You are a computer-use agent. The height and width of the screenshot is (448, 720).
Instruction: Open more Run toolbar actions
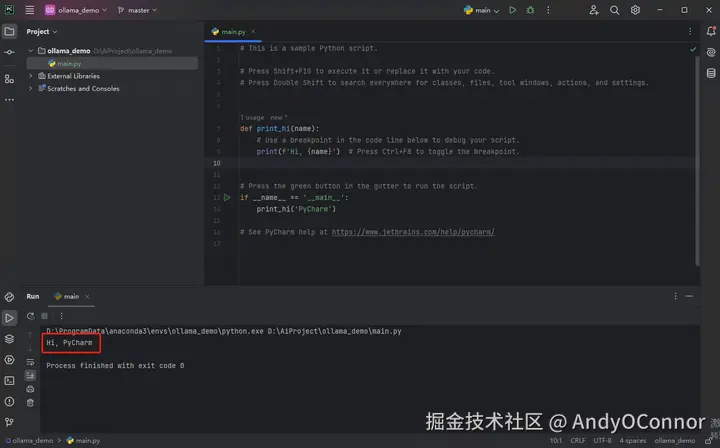[61, 316]
